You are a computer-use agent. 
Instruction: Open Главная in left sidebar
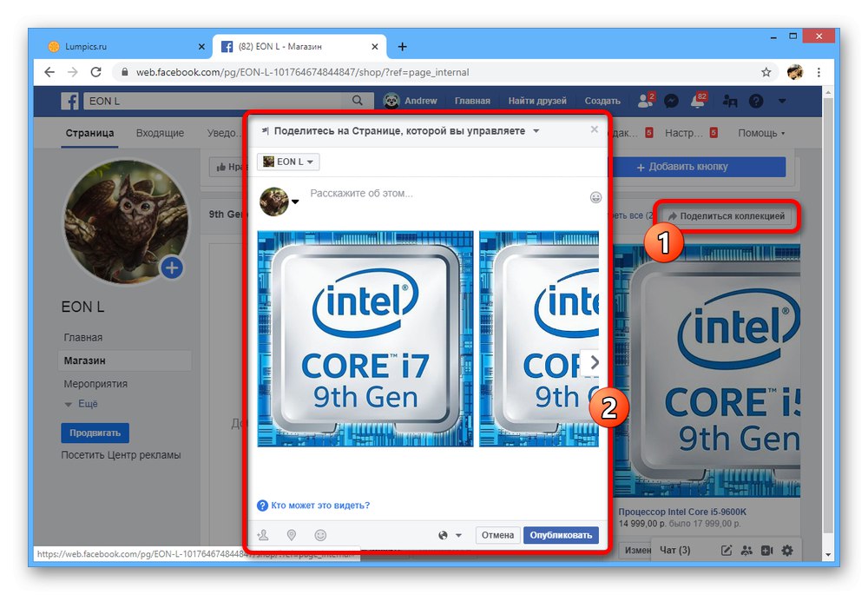pyautogui.click(x=83, y=337)
